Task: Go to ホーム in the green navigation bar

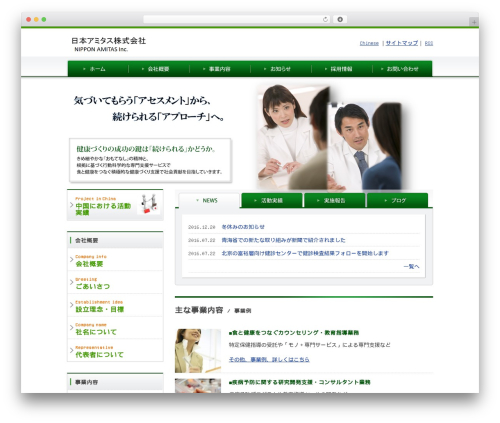Action: click(98, 69)
